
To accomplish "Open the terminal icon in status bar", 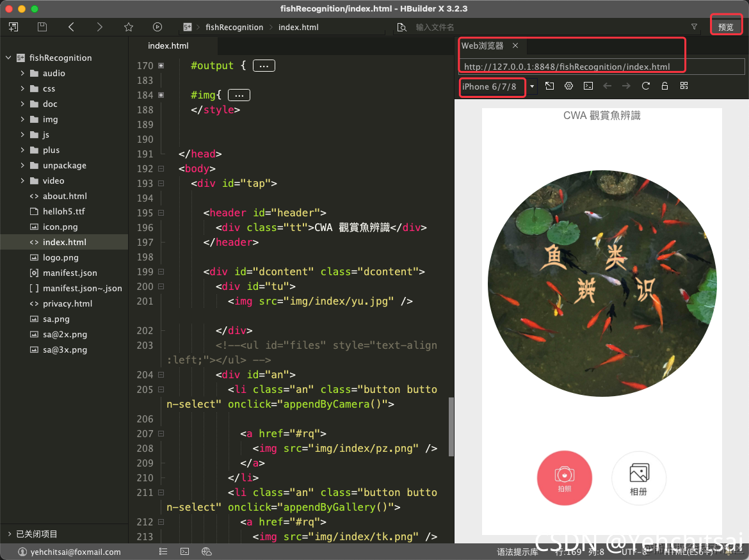I will click(x=185, y=552).
